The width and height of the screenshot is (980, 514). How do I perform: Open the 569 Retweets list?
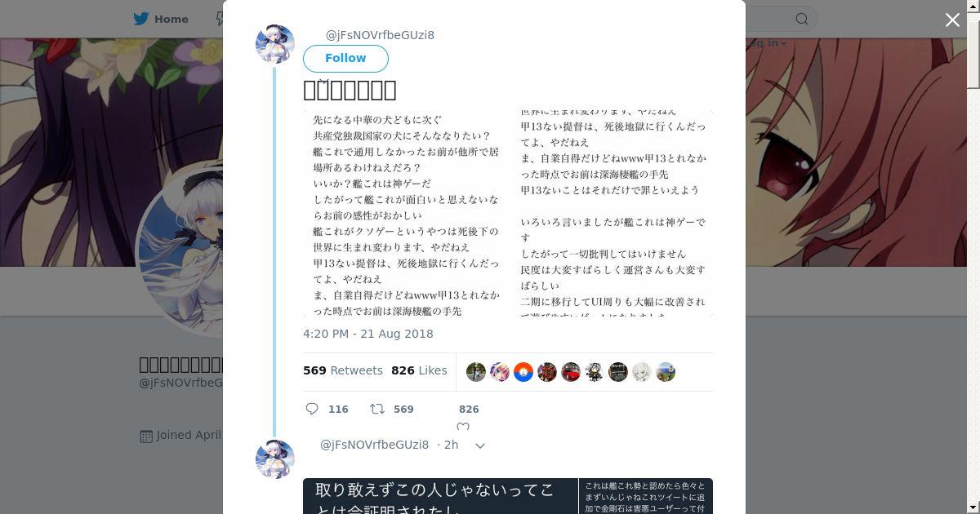[x=343, y=370]
